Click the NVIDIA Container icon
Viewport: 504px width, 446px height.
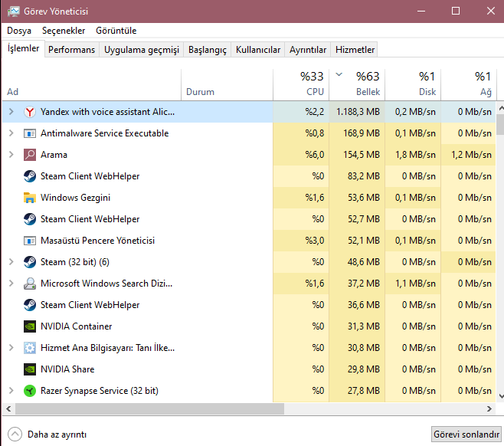coord(30,326)
